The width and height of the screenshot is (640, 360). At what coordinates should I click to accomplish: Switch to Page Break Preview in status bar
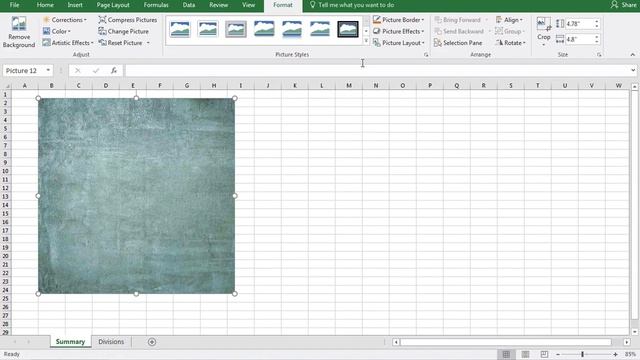(x=544, y=354)
